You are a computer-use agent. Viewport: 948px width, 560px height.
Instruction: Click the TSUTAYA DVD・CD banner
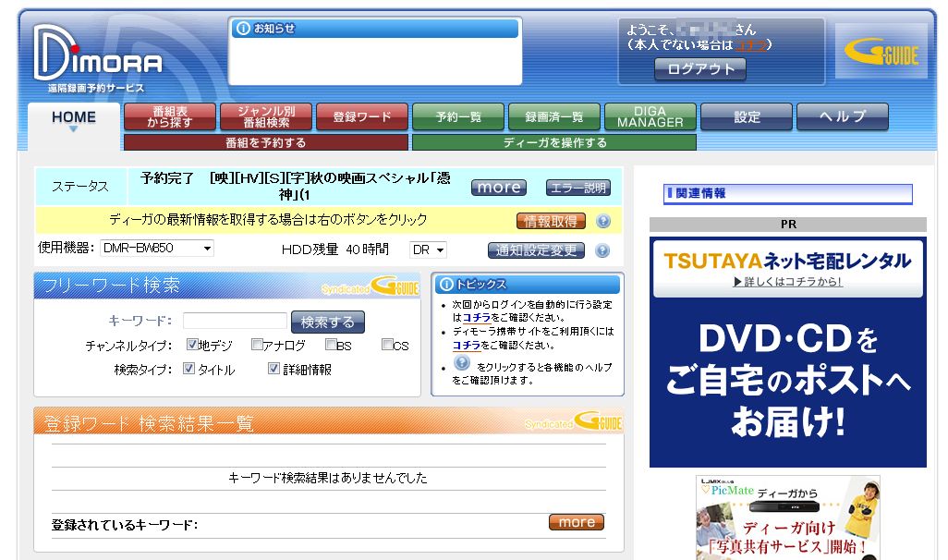coord(788,352)
